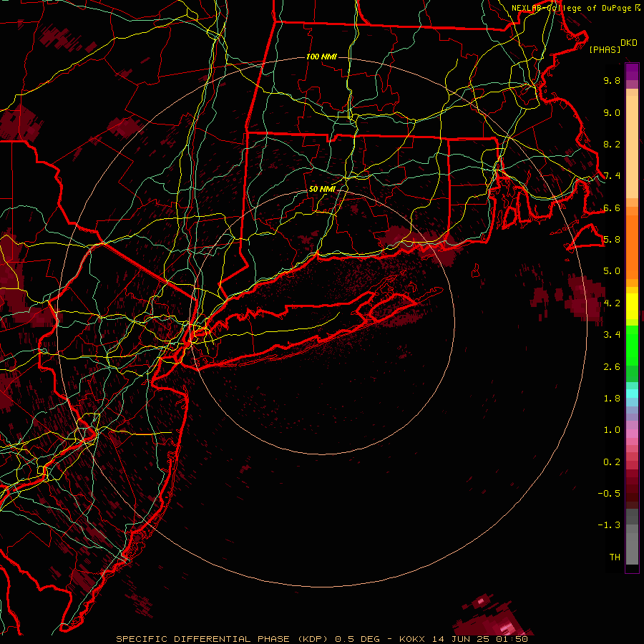Screen dimensions: 644x644
Task: Select the orange band of the color scale
Action: pos(632,247)
